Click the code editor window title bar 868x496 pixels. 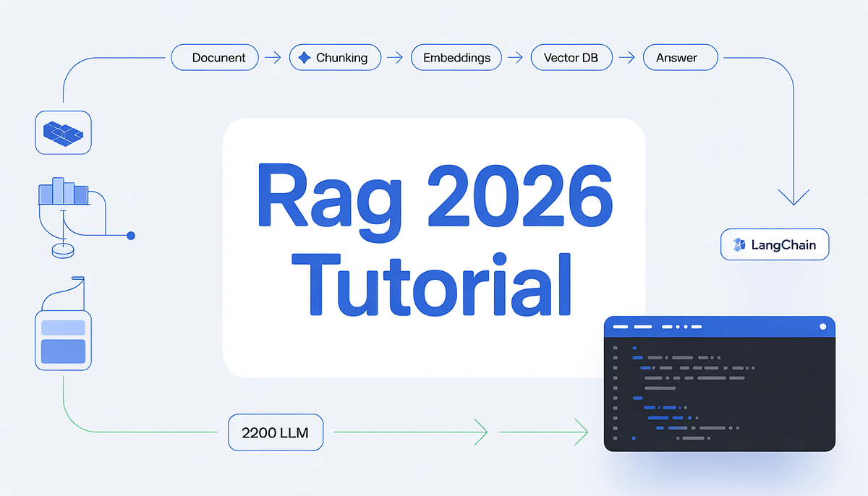tap(720, 327)
